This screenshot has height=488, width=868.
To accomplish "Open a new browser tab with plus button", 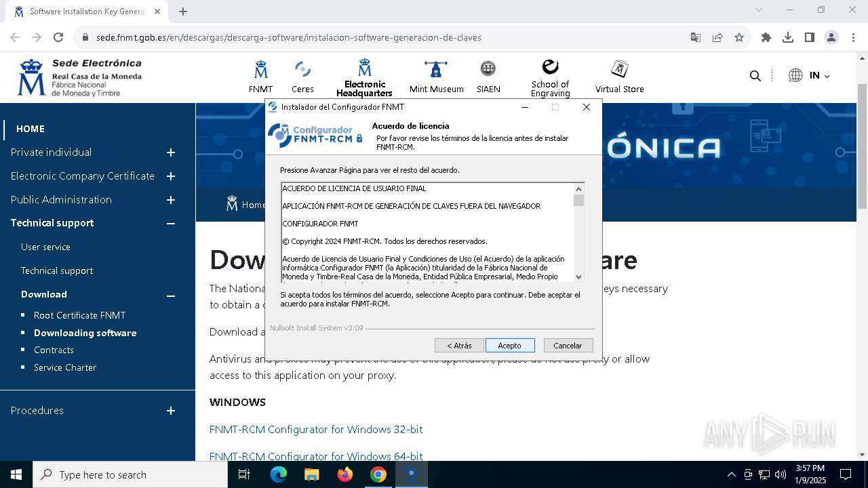I will tap(183, 12).
